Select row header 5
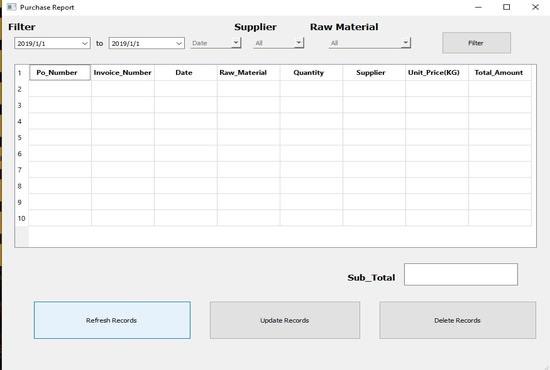This screenshot has height=370, width=550. (x=22, y=137)
